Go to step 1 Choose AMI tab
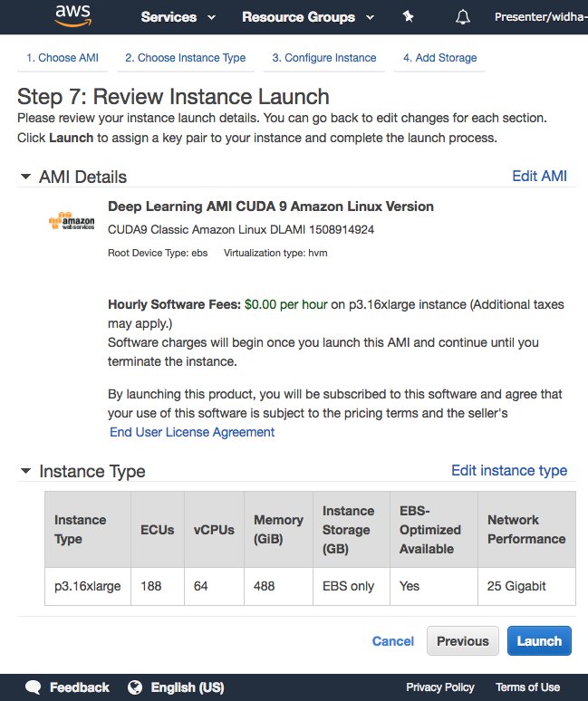 tap(63, 58)
